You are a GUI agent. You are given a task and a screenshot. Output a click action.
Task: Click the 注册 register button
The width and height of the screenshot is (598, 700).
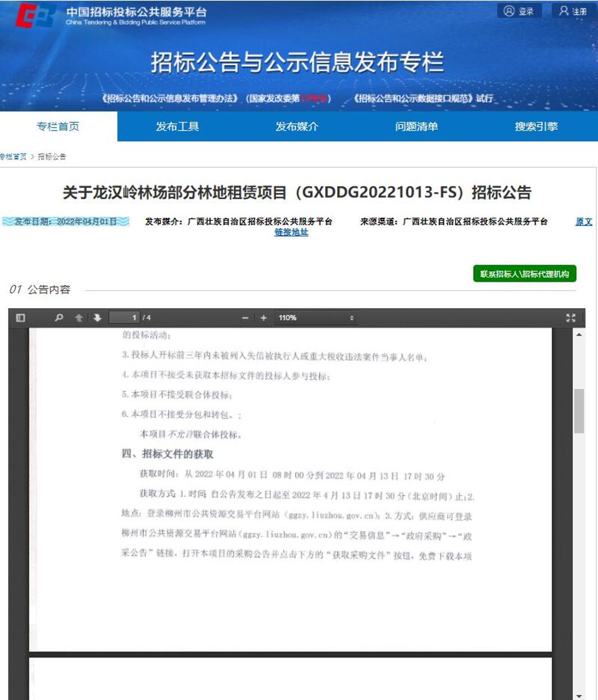(x=573, y=11)
